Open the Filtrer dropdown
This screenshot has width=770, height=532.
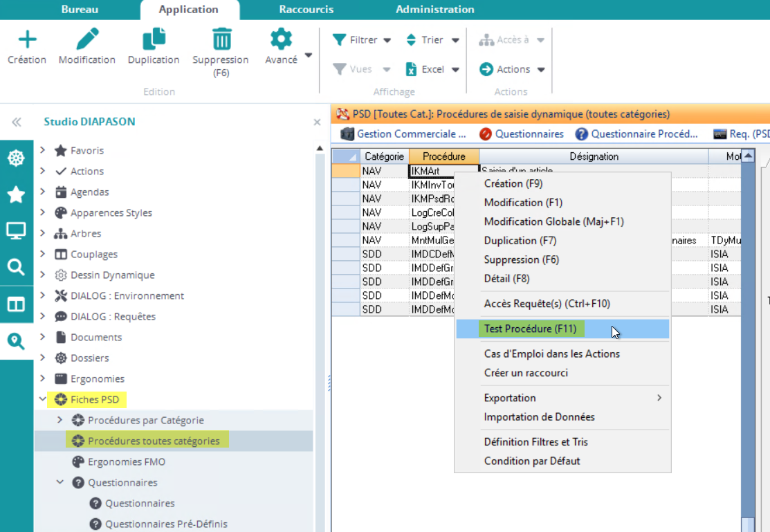pos(362,40)
